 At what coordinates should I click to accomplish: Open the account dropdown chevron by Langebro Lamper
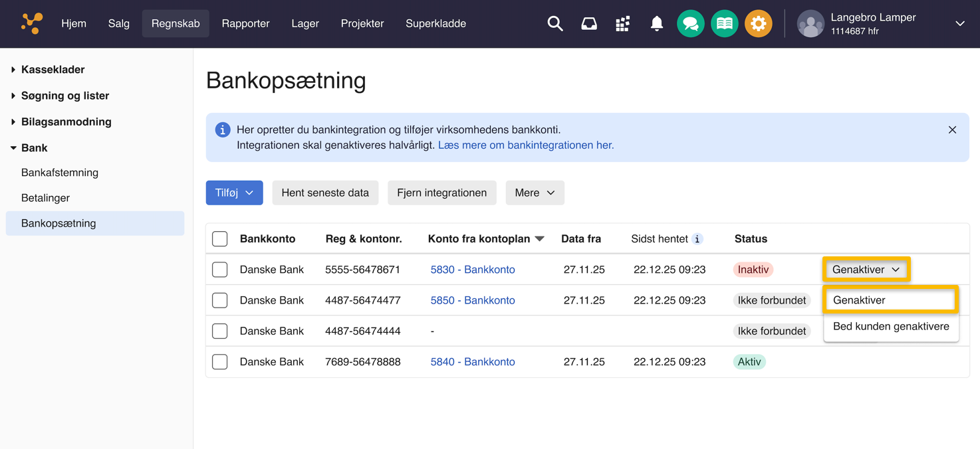960,24
